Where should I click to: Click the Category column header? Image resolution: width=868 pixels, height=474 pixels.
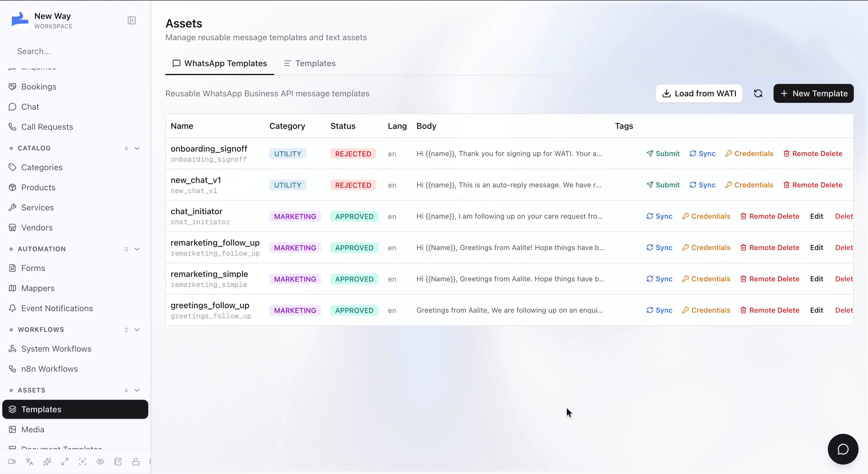click(287, 126)
